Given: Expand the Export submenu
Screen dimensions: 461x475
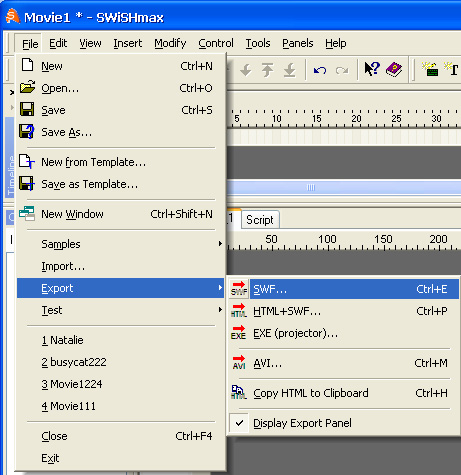Looking at the screenshot, I should 120,288.
